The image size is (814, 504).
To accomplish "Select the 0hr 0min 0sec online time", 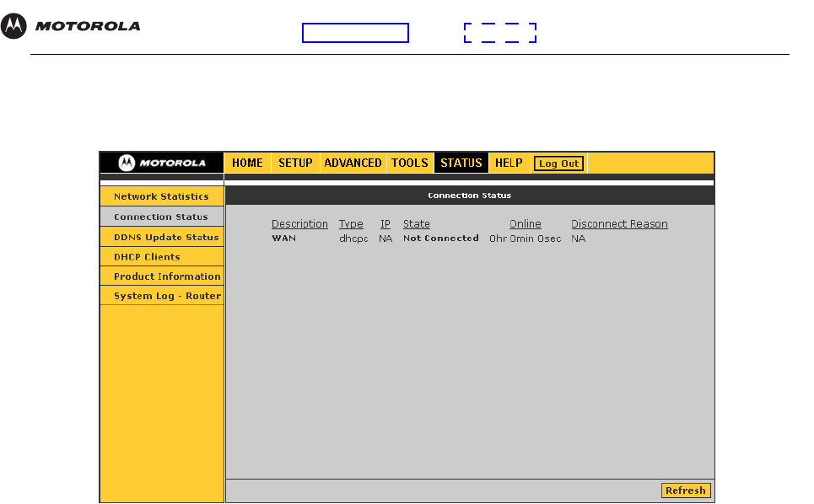I will [x=525, y=239].
